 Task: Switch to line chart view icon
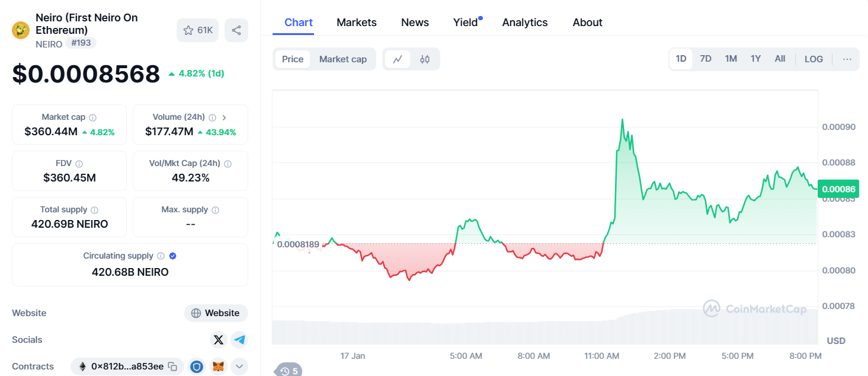(398, 59)
